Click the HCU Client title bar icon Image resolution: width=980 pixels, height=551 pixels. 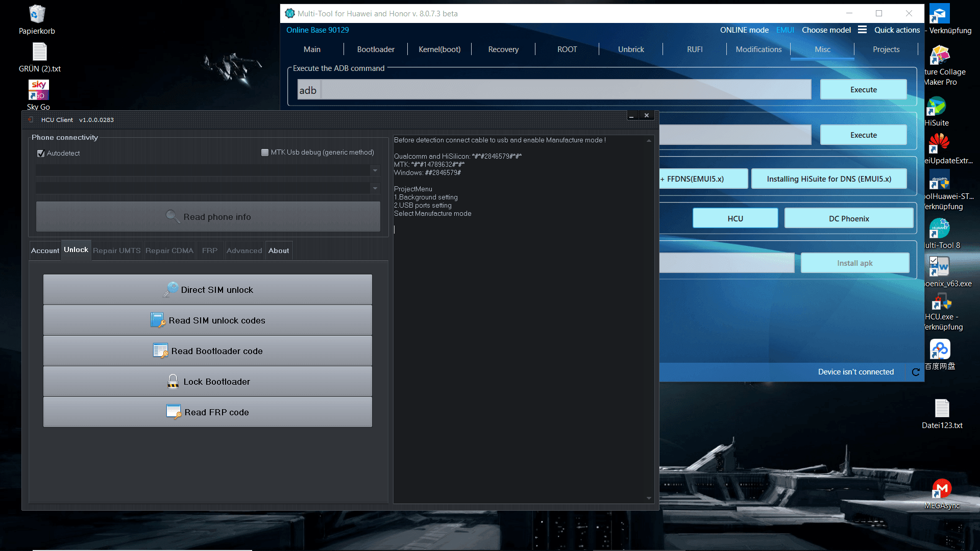tap(31, 120)
